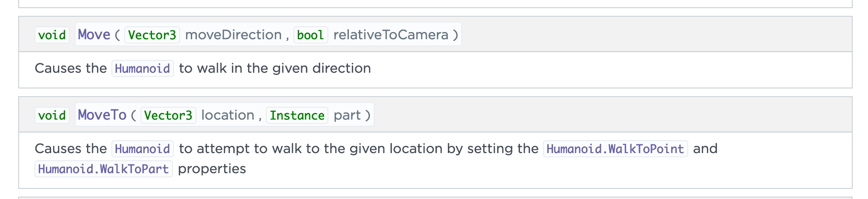The height and width of the screenshot is (199, 868).
Task: Click the part parameter in MoveTo
Action: (x=347, y=115)
